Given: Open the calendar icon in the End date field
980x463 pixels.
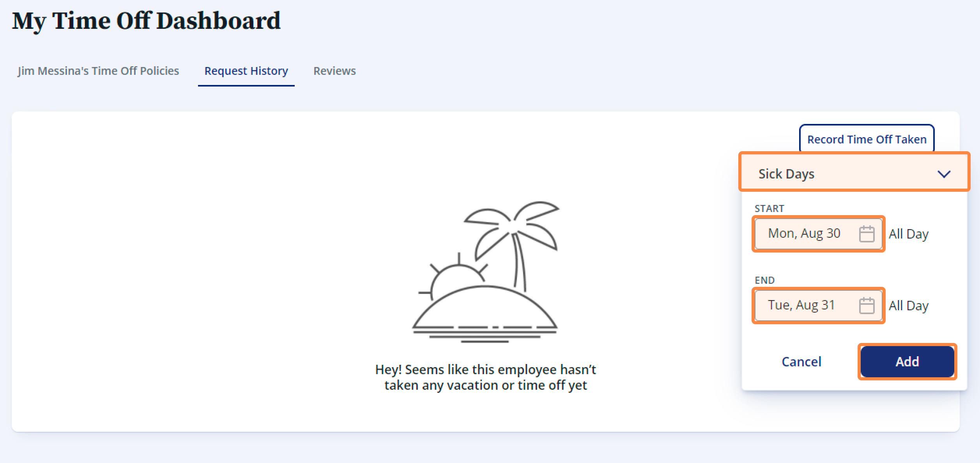Looking at the screenshot, I should pos(867,306).
